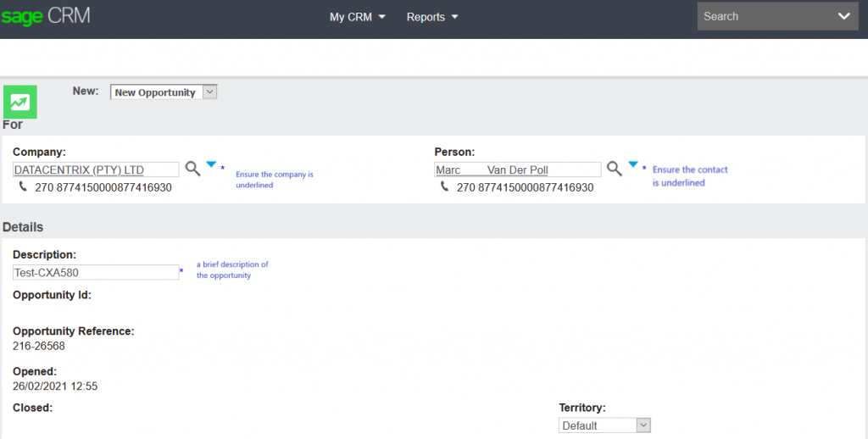The image size is (868, 439).
Task: Click the Company field with DATACENTRIX
Action: click(96, 169)
